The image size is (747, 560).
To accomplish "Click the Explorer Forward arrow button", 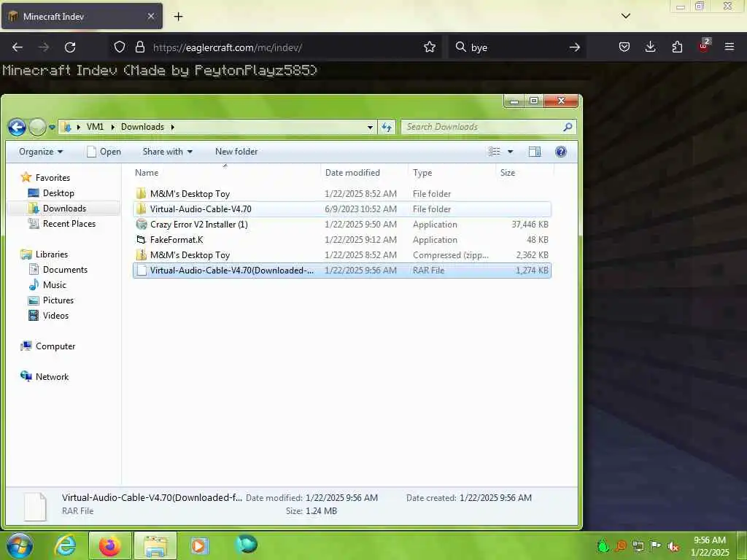I will click(x=37, y=127).
